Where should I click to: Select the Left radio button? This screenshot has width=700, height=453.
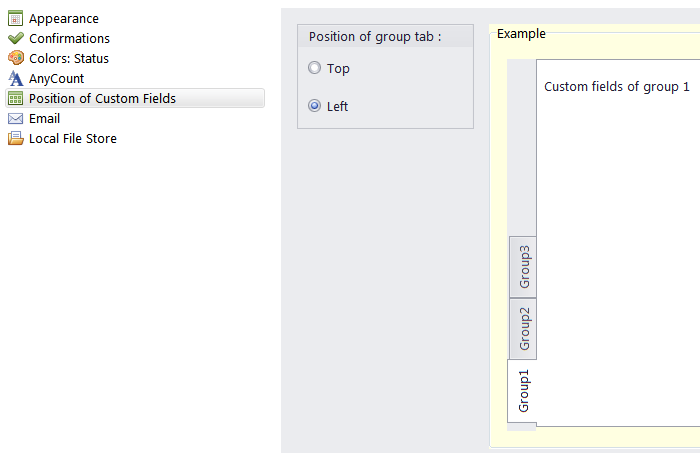[x=314, y=106]
